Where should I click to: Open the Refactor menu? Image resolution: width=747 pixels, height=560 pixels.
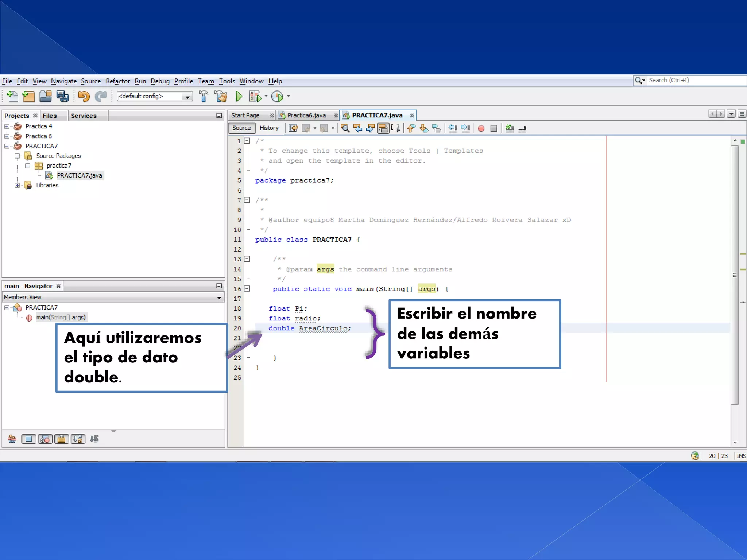click(117, 81)
